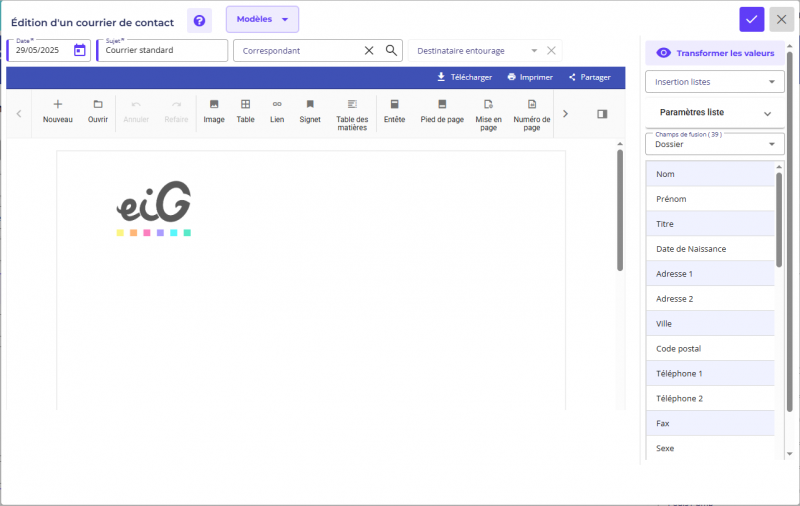Image resolution: width=800 pixels, height=506 pixels.
Task: Click the Sujet input field
Action: (163, 50)
